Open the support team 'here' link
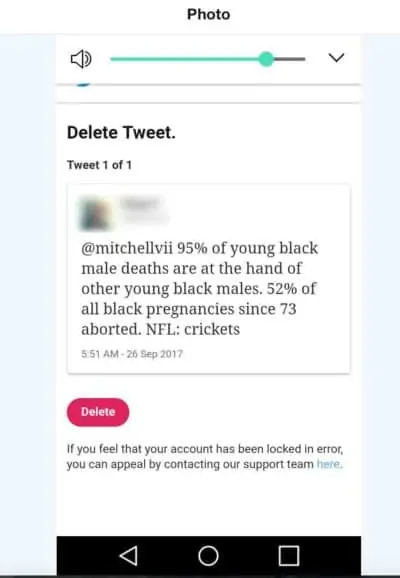400x578 pixels. click(x=328, y=464)
